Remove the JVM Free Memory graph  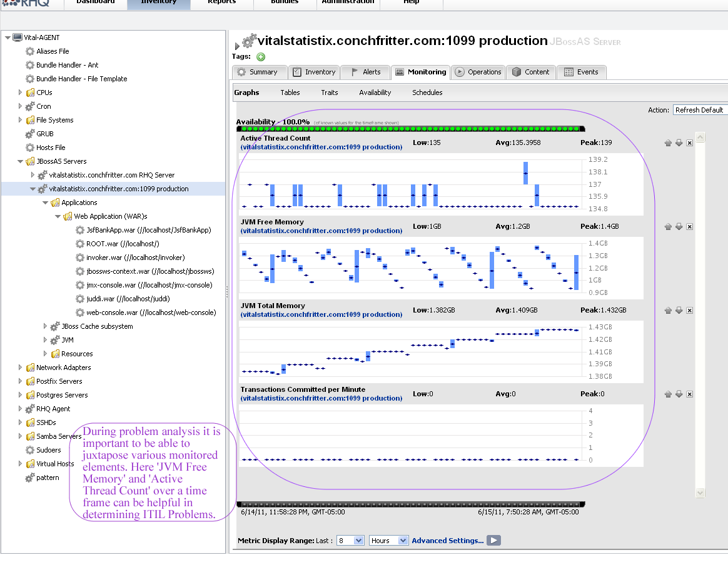click(689, 226)
